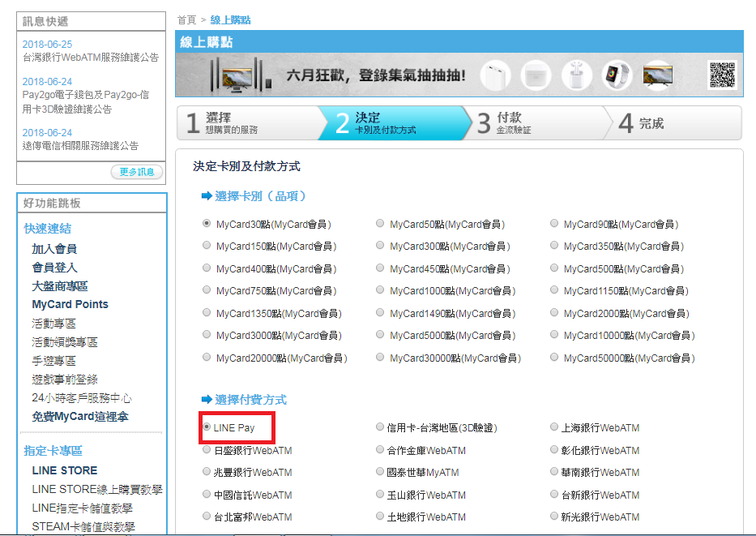Click the QR code in the banner
This screenshot has height=536, width=756.
tap(722, 75)
